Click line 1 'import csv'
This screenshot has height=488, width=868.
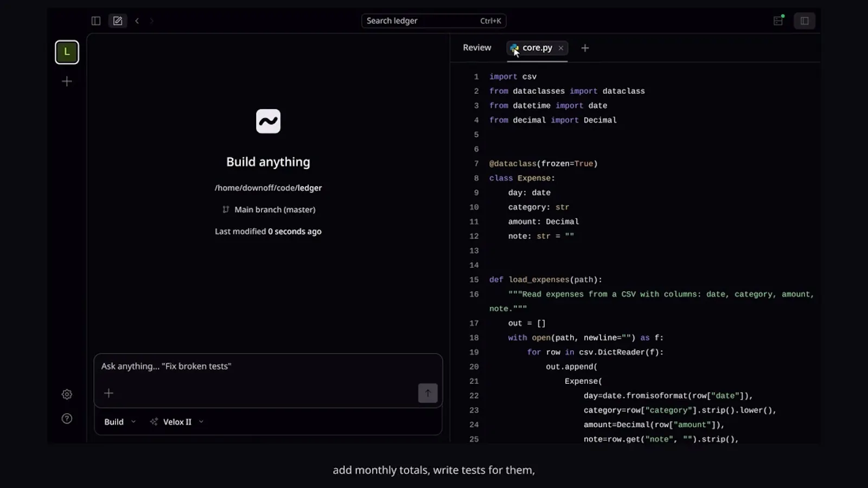point(513,77)
